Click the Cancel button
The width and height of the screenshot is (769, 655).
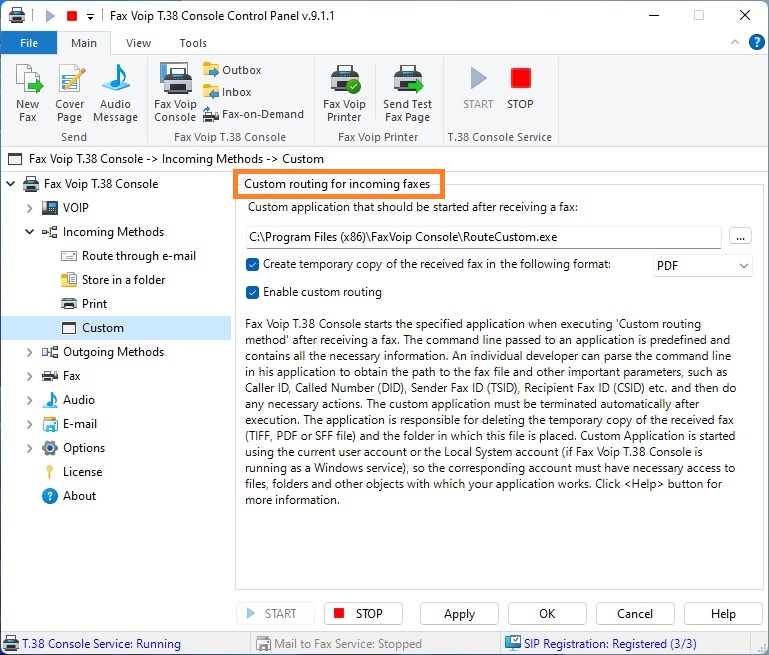(x=635, y=614)
